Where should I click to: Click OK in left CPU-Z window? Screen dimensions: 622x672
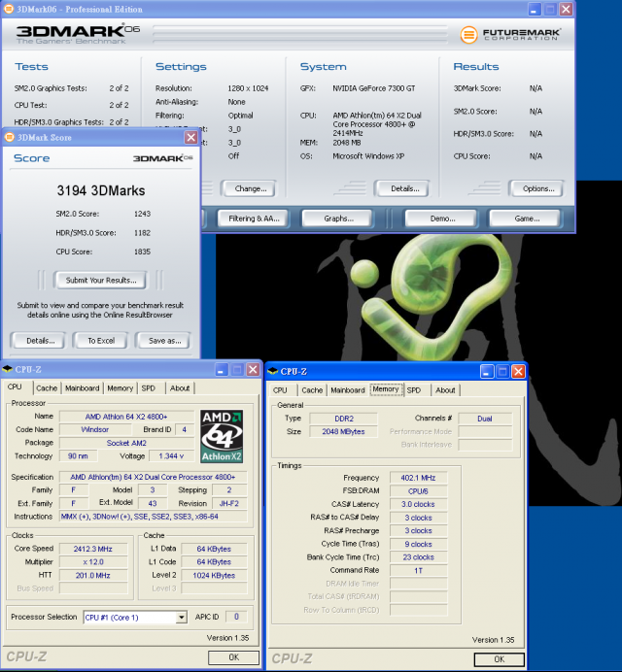(234, 657)
